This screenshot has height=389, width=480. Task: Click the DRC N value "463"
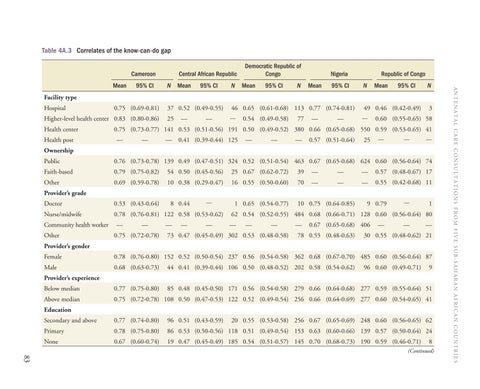pos(299,161)
